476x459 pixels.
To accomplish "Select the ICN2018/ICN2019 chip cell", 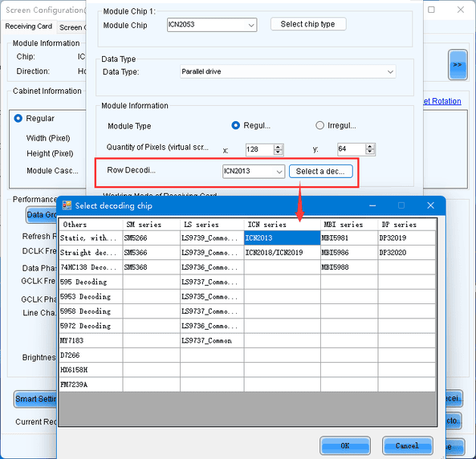I will tap(282, 253).
